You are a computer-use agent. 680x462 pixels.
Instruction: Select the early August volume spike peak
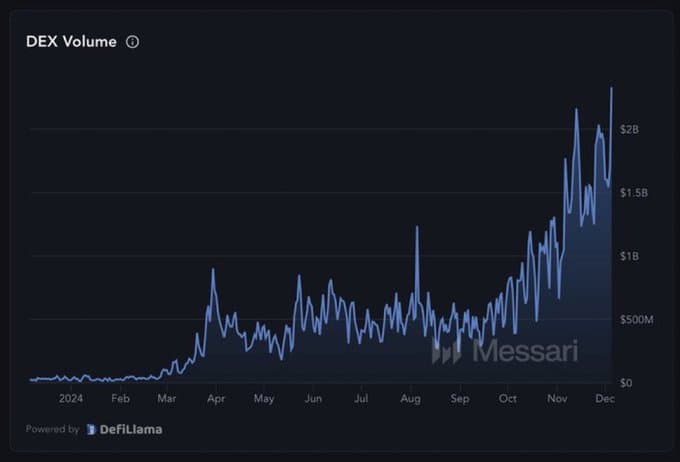pyautogui.click(x=417, y=227)
